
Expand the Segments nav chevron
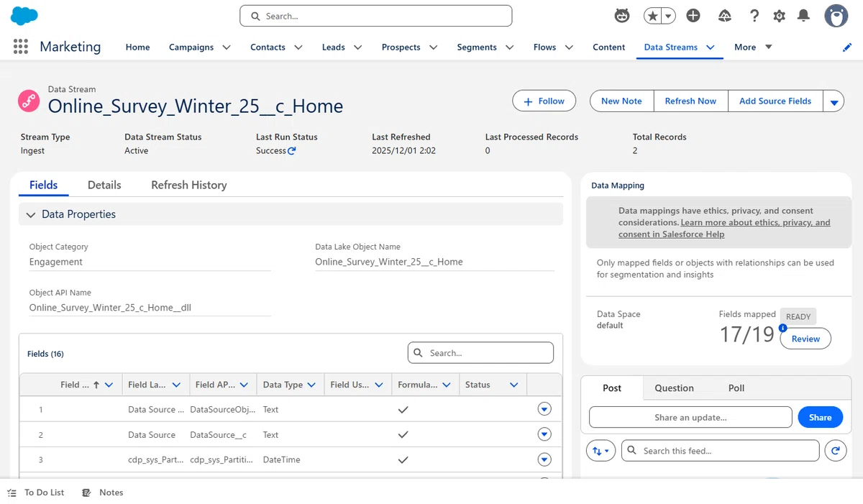click(x=509, y=47)
